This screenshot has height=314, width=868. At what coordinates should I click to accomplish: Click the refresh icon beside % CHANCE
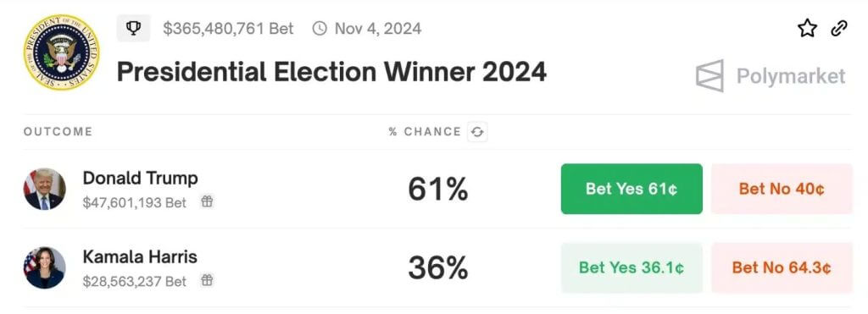tap(477, 131)
